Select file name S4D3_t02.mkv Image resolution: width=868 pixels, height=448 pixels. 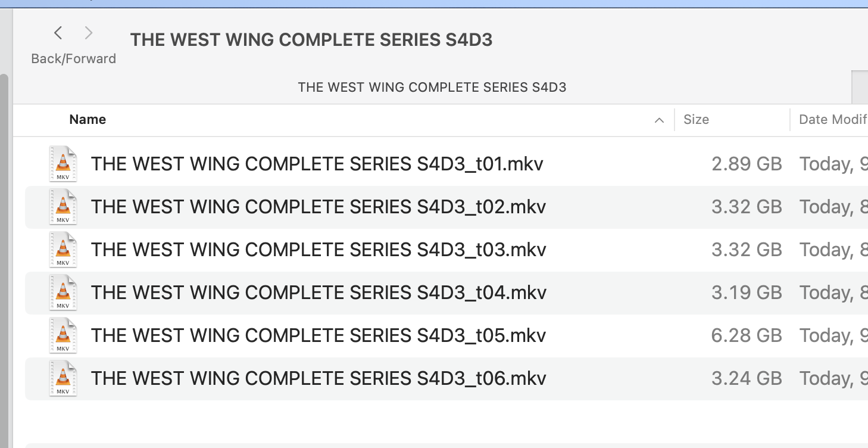point(319,207)
